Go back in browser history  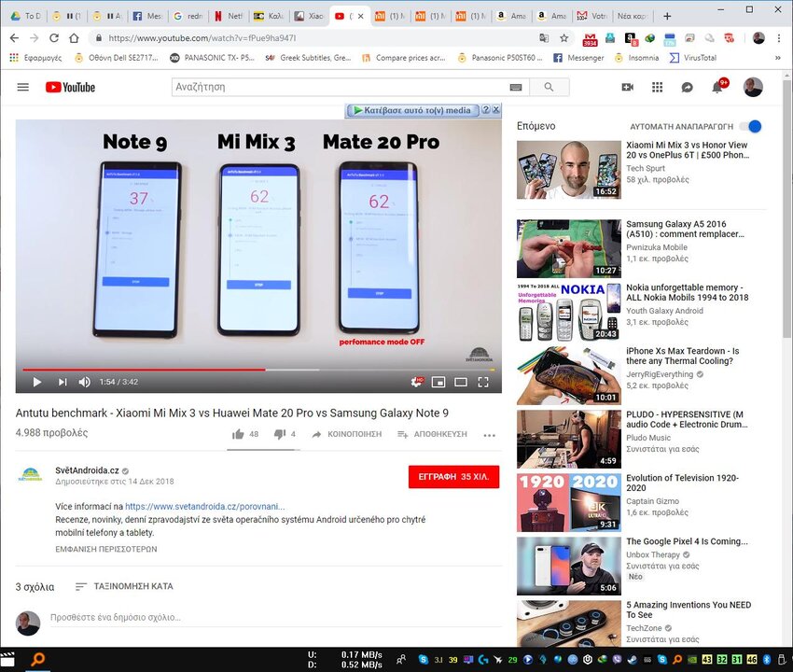pos(14,38)
